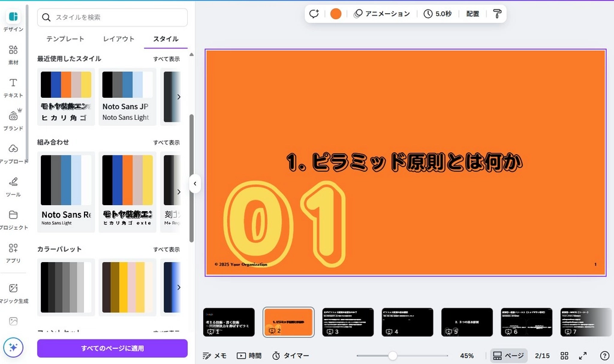Open the アップロード panel
This screenshot has width=614, height=364.
click(13, 153)
